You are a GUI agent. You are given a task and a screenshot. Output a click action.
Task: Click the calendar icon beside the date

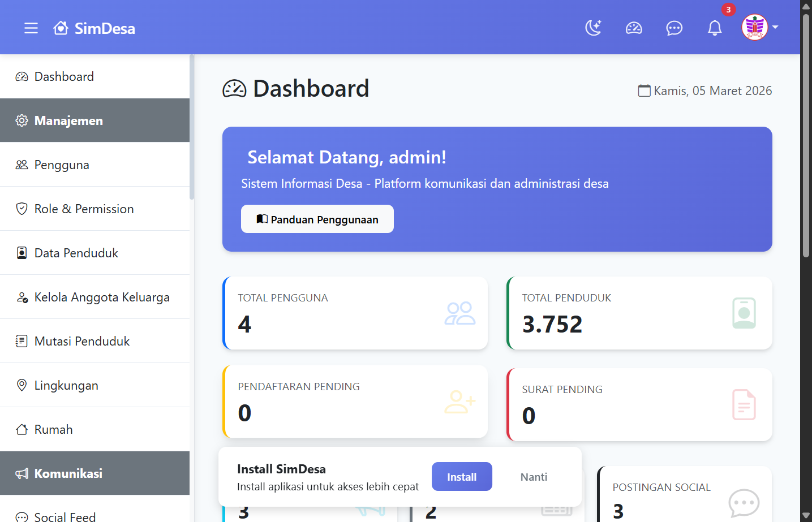click(644, 90)
